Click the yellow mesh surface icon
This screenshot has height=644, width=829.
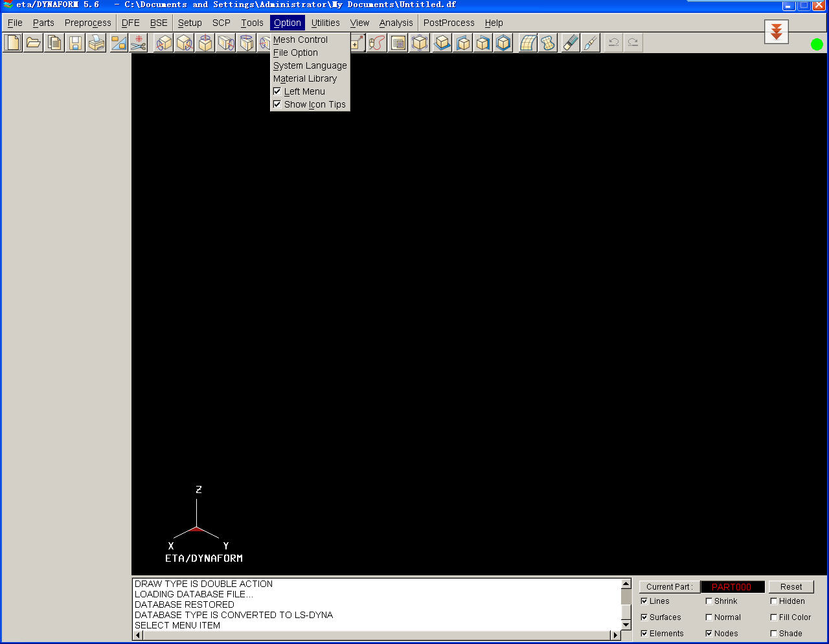point(528,43)
